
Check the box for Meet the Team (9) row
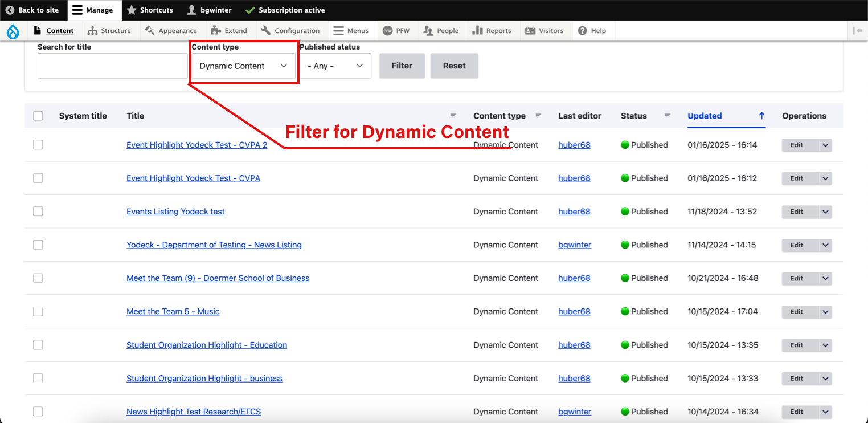click(x=38, y=278)
